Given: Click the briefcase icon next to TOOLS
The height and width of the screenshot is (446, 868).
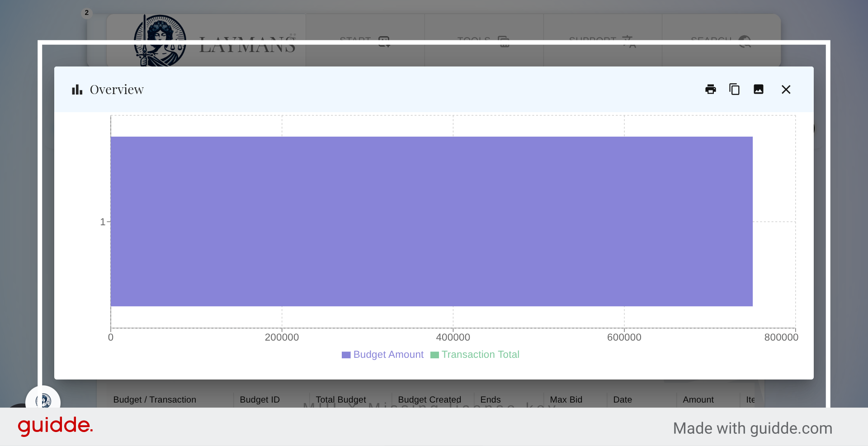Looking at the screenshot, I should tap(504, 42).
